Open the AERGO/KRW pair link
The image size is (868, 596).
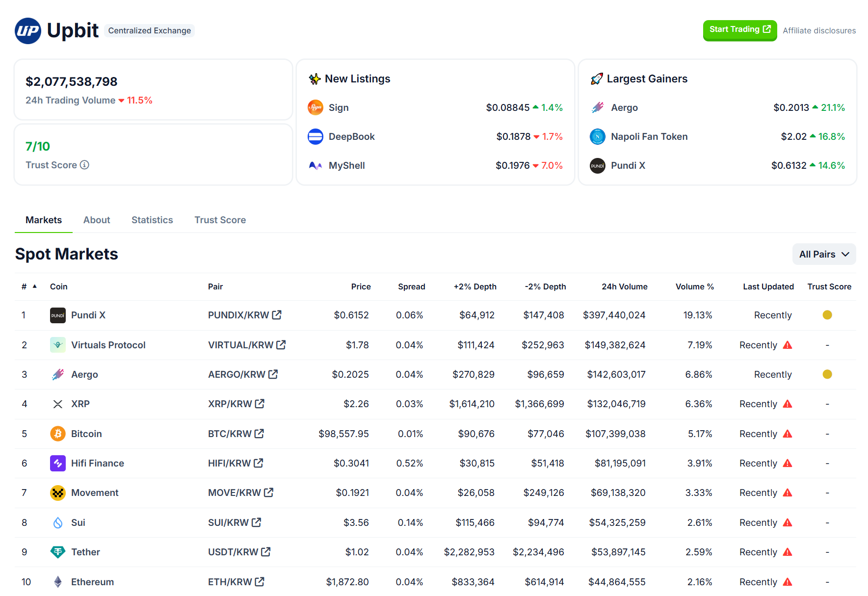coord(243,374)
